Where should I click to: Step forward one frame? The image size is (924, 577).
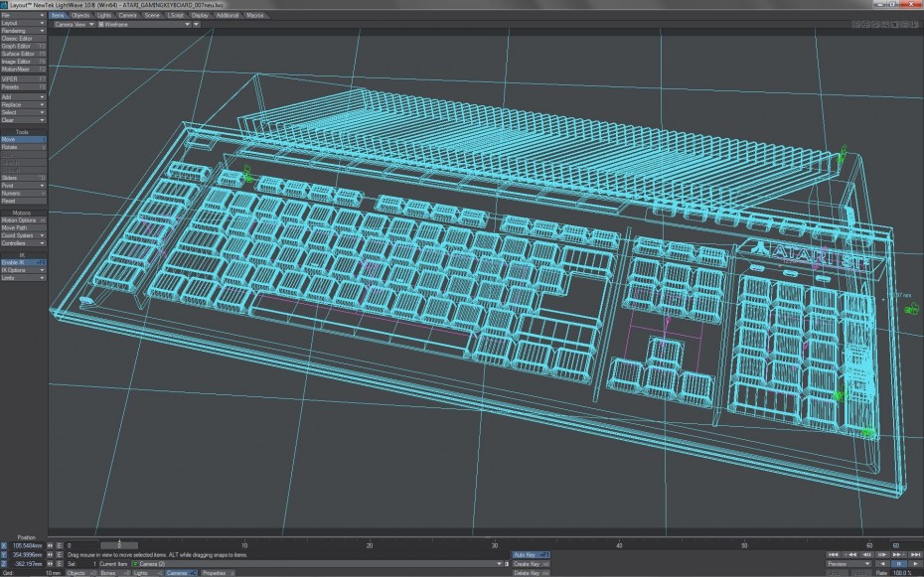coord(882,554)
